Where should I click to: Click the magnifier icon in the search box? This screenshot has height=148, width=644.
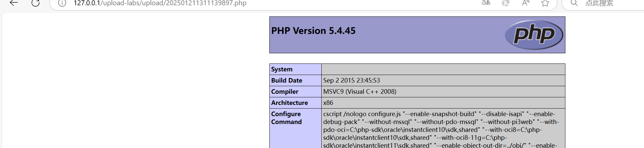[574, 3]
